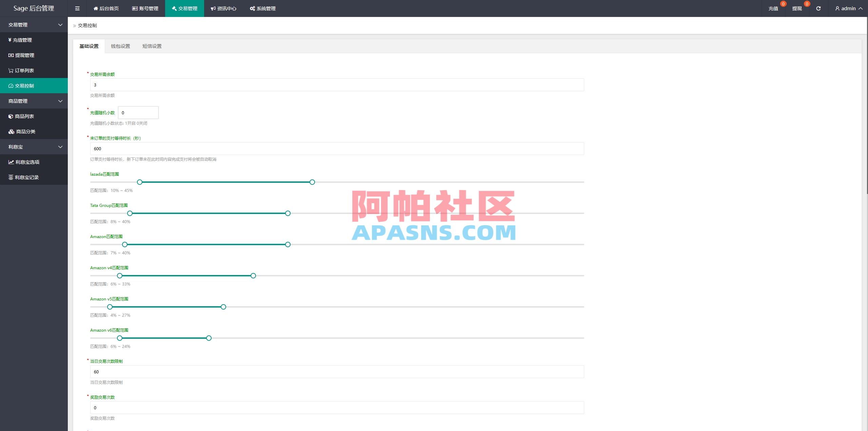868x431 pixels.
Task: Click the 充值 button with badge
Action: [773, 8]
